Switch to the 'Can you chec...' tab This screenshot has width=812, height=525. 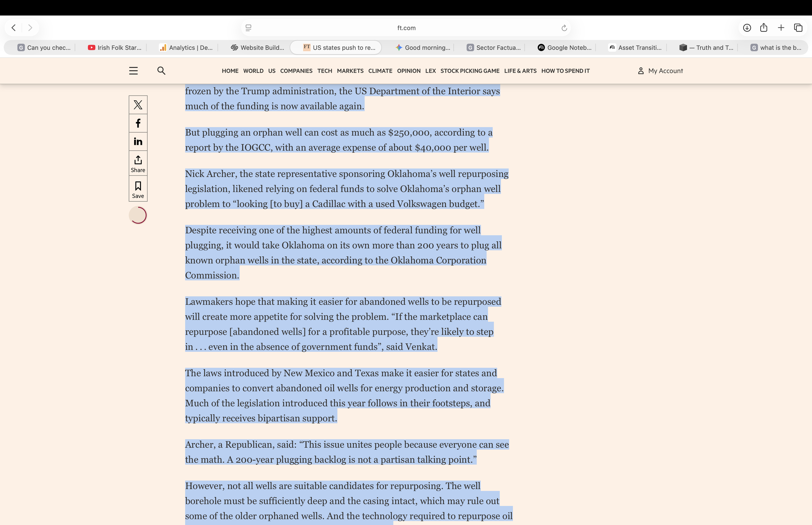[44, 48]
